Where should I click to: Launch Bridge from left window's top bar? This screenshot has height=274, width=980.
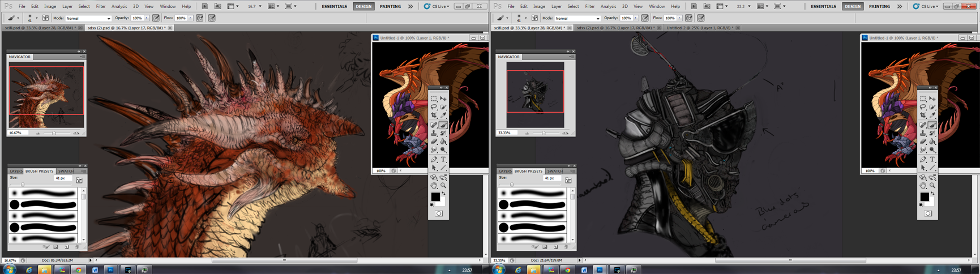click(x=205, y=6)
